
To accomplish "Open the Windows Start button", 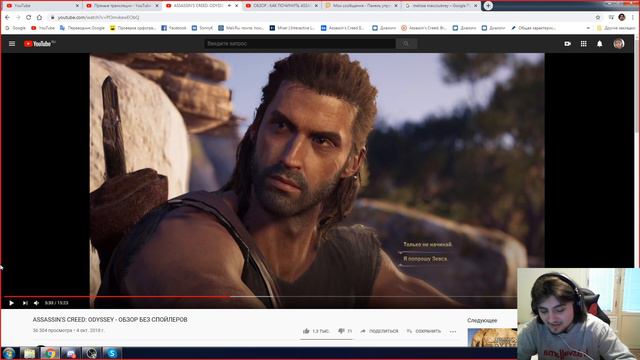I will pos(9,353).
